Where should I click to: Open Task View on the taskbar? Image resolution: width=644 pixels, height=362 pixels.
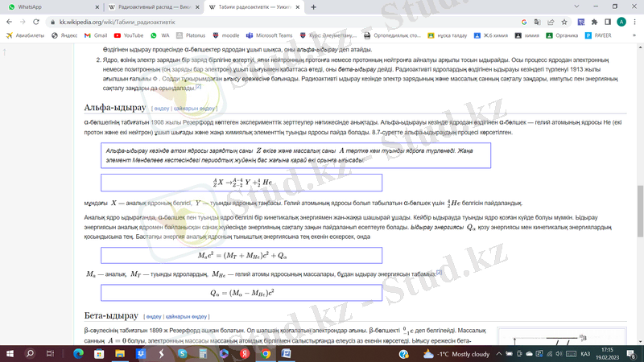click(x=50, y=354)
